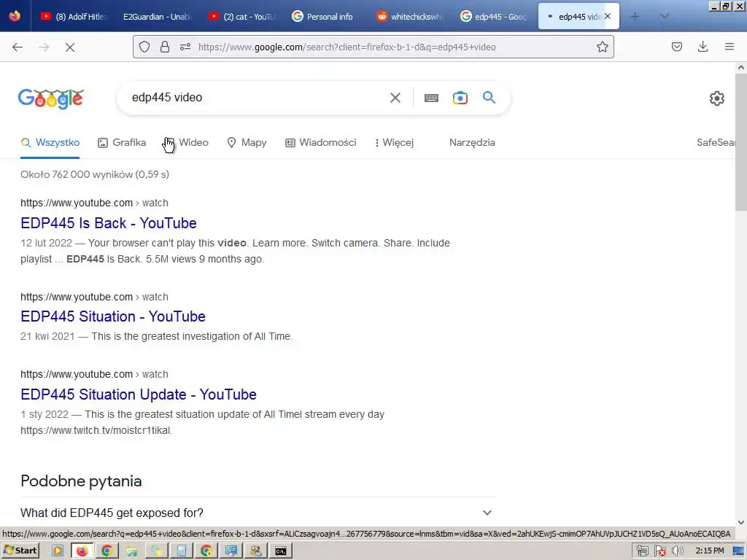Click the Windows Start button
The image size is (747, 560).
[20, 551]
